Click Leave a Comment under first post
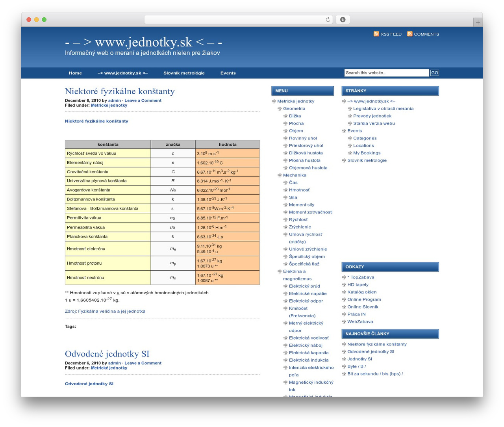 pos(143,100)
